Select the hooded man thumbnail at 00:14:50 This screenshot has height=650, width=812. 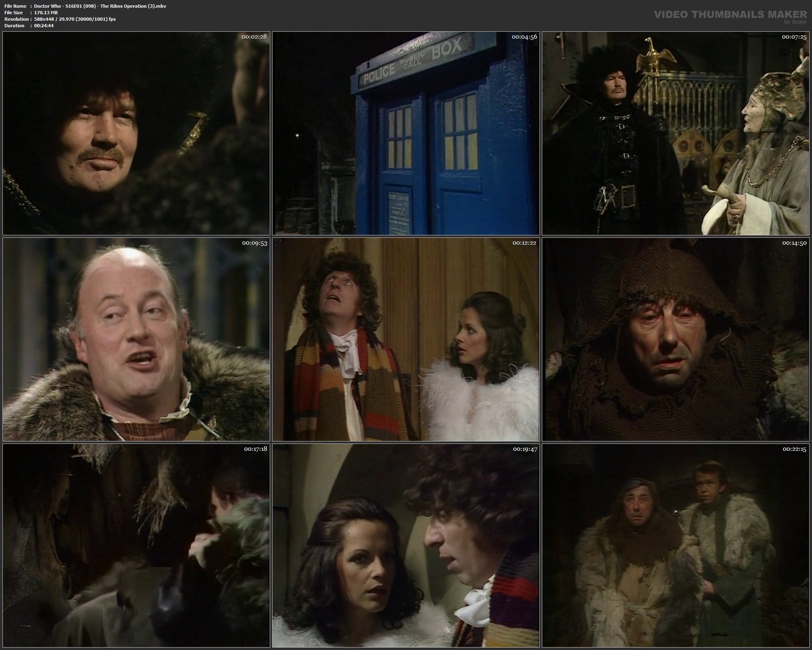676,339
